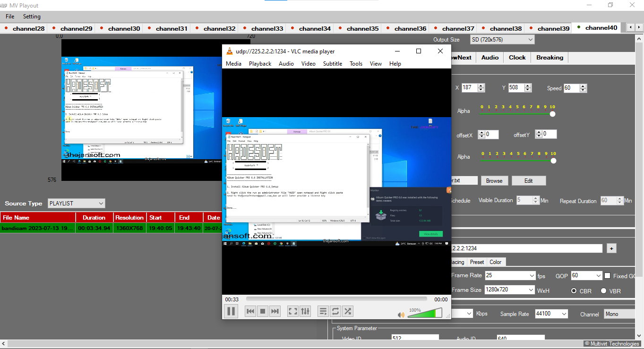Toggle VLC random shuffle icon
Screen dimensions: 644x349
[348, 311]
